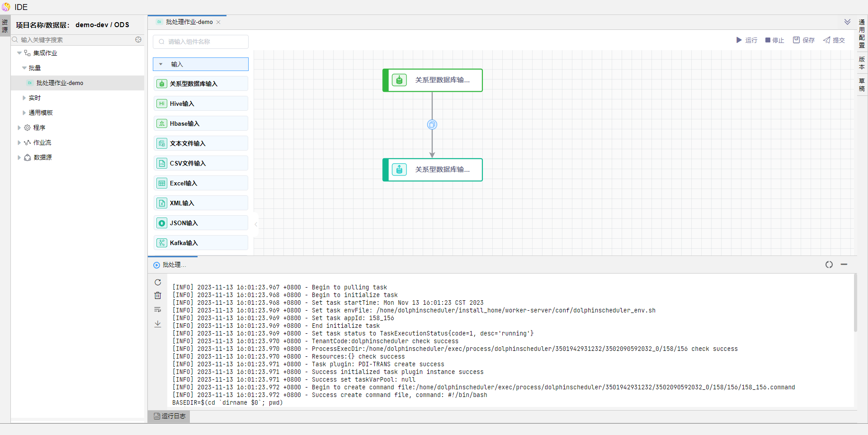Click the connector icon between nodes

point(432,125)
